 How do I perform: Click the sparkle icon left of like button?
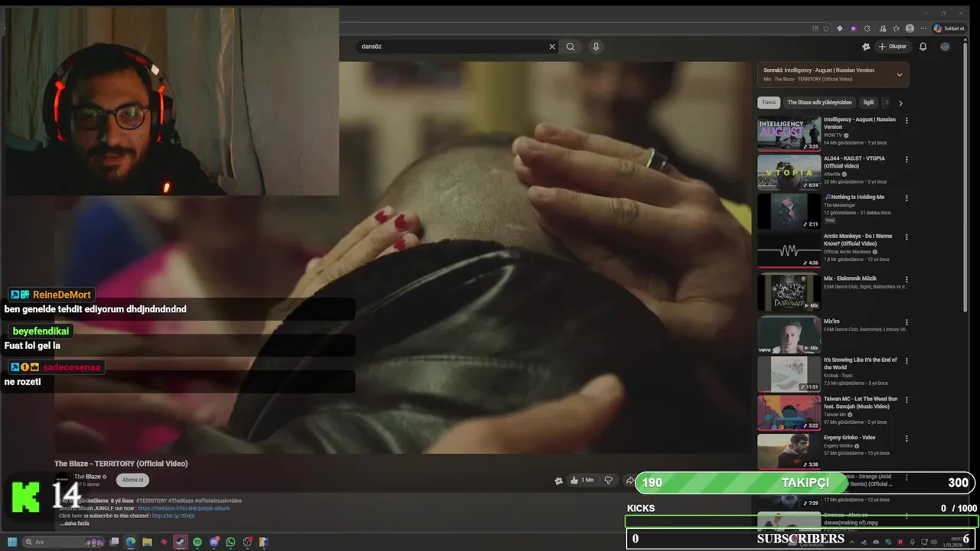(x=558, y=481)
